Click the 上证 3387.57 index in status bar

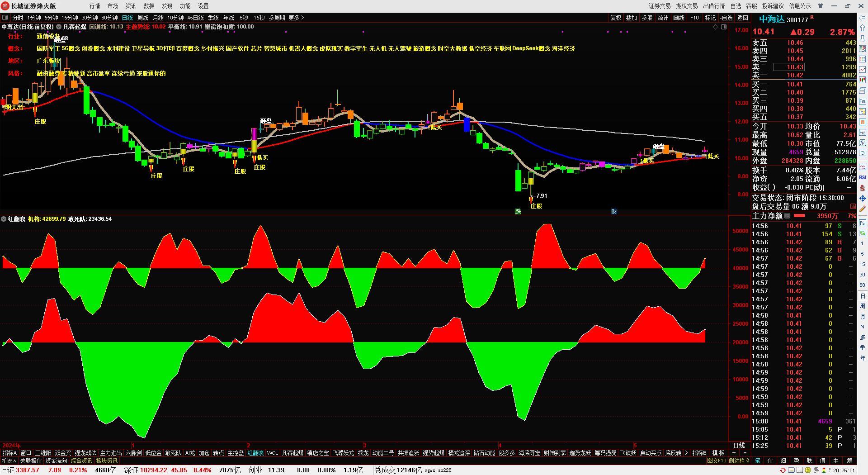tap(20, 470)
